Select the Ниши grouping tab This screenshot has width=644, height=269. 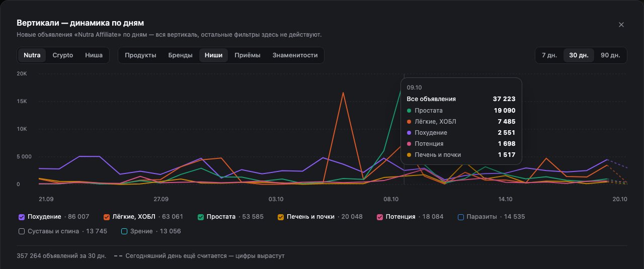[x=213, y=55]
